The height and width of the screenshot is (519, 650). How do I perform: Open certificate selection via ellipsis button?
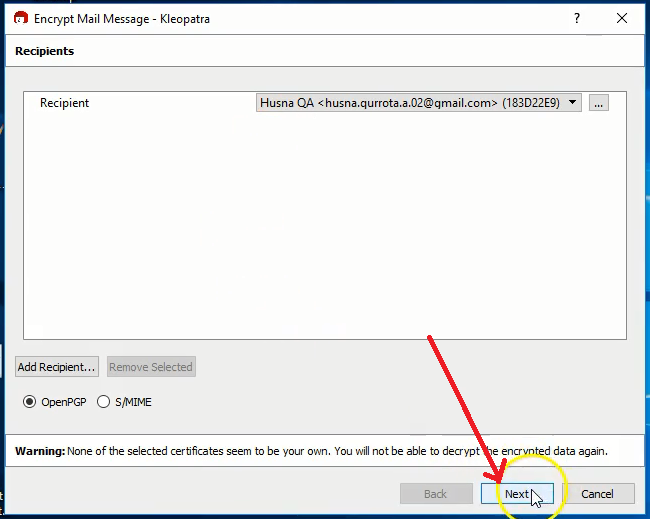coord(599,103)
